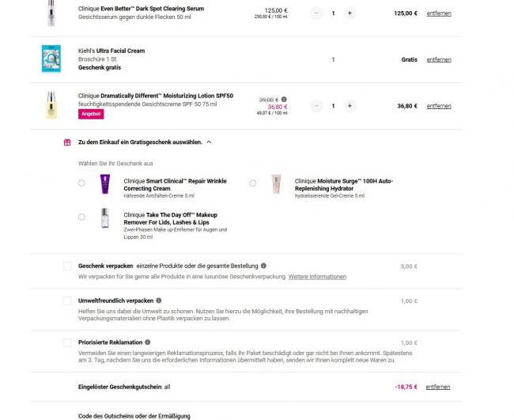
Task: Decrease Moisturizing Lotion SPF50 quantity
Action: (x=316, y=106)
